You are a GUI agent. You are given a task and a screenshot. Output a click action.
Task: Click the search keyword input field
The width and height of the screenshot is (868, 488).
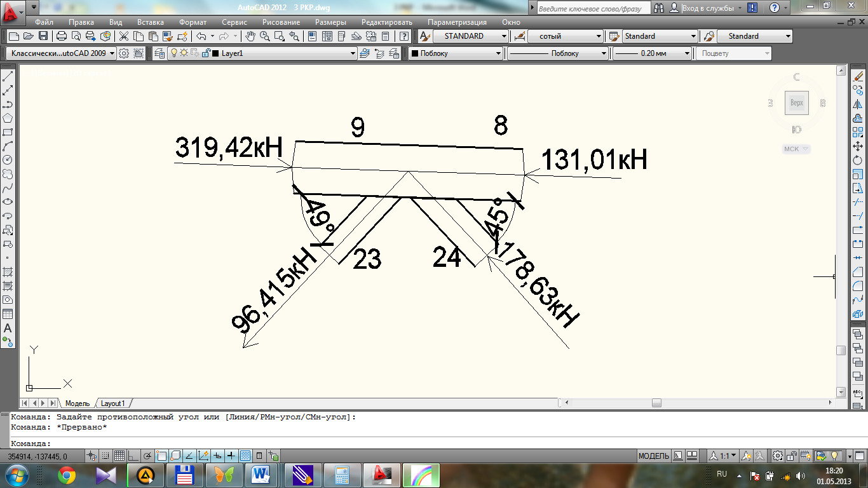click(x=593, y=8)
